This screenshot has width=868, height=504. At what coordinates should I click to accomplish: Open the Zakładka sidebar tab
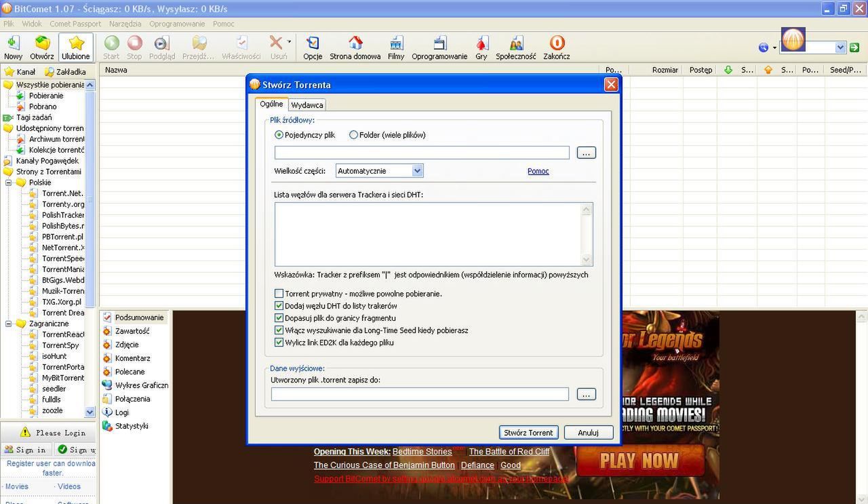click(65, 71)
